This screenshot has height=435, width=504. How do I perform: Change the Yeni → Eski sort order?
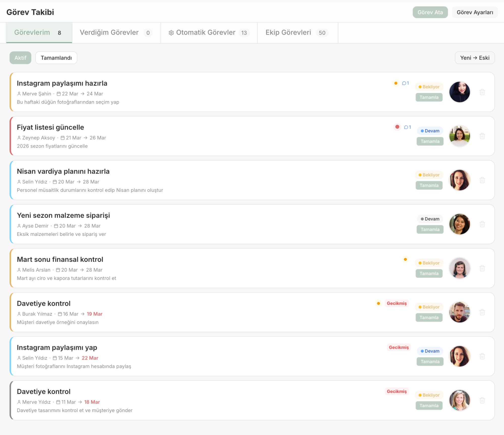tap(474, 58)
